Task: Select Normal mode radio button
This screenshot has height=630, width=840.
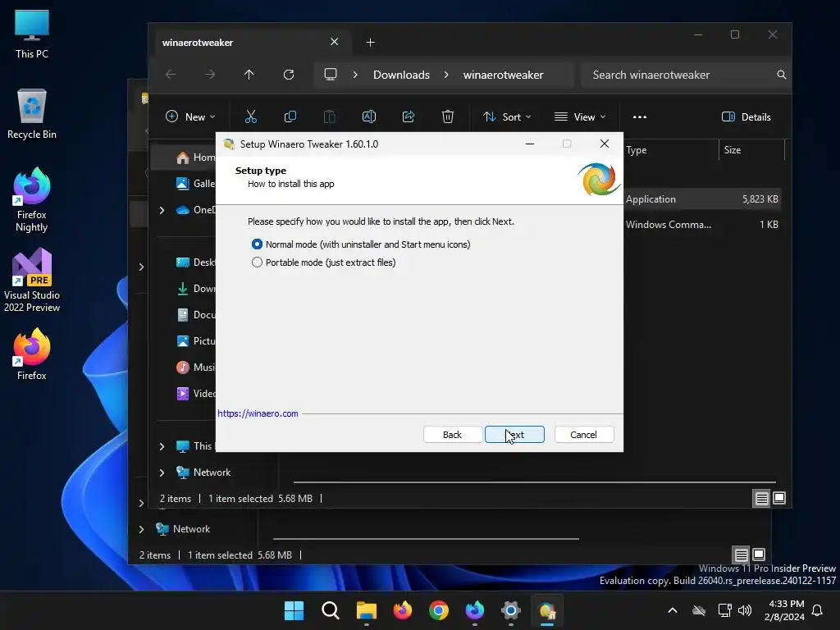Action: (257, 244)
